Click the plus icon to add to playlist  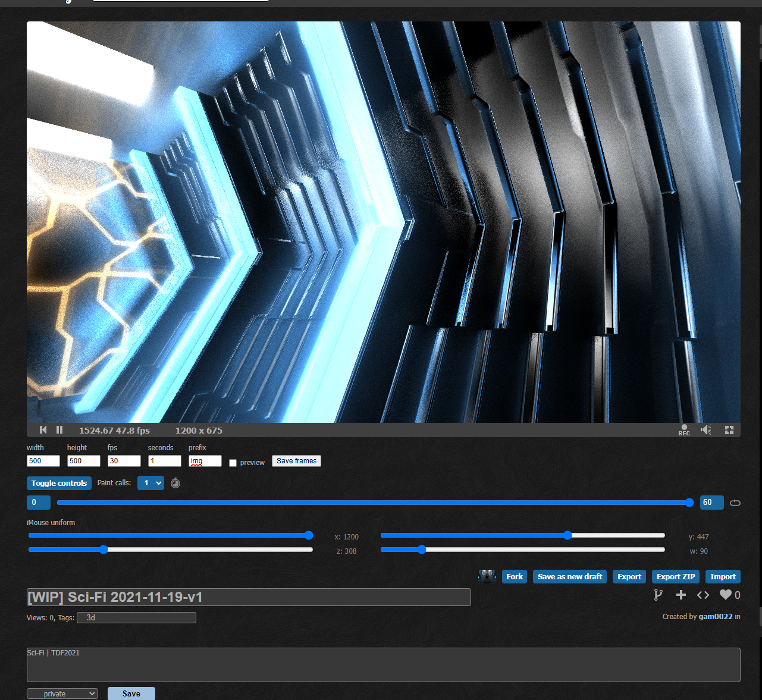pyautogui.click(x=681, y=595)
